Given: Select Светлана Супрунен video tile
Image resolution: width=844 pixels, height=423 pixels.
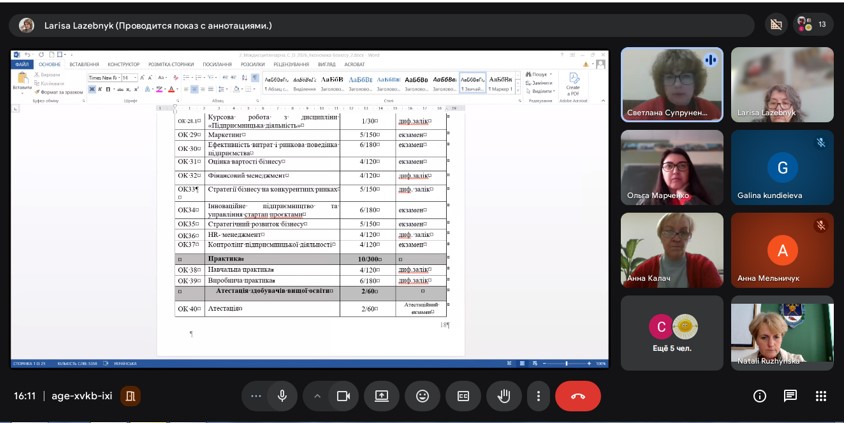Looking at the screenshot, I should click(671, 84).
